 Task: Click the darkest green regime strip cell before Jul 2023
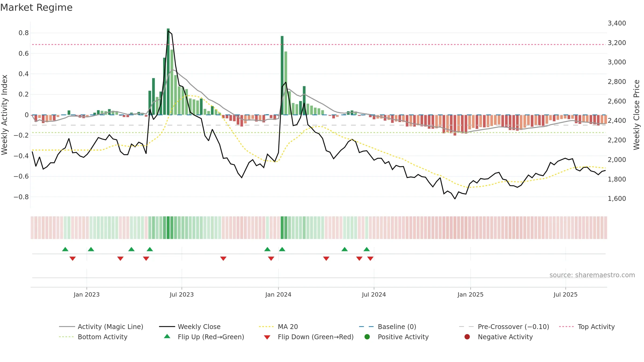[x=168, y=228]
